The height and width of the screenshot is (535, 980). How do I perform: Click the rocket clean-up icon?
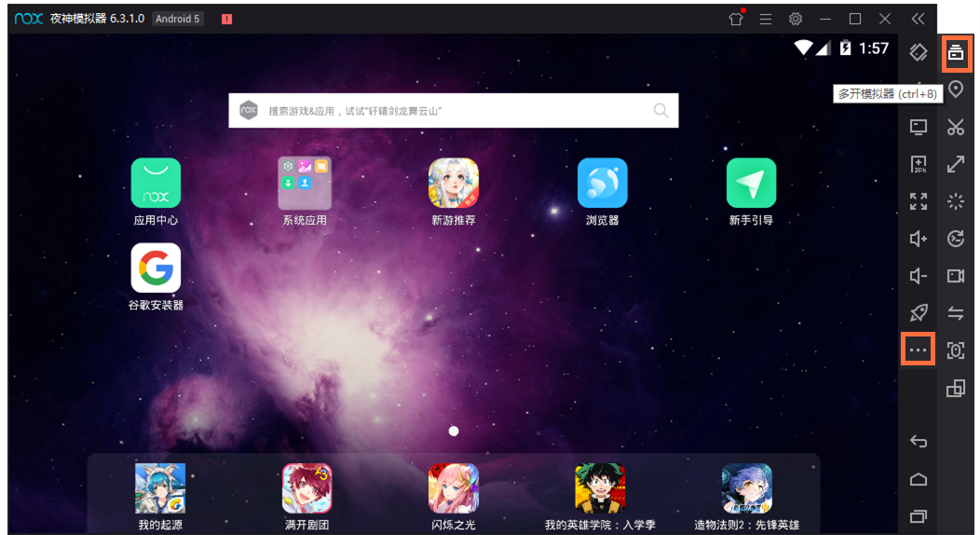919,312
